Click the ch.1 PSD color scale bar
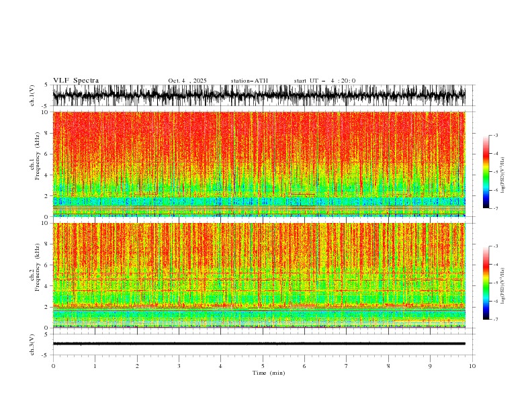532x411 pixels. [486, 172]
